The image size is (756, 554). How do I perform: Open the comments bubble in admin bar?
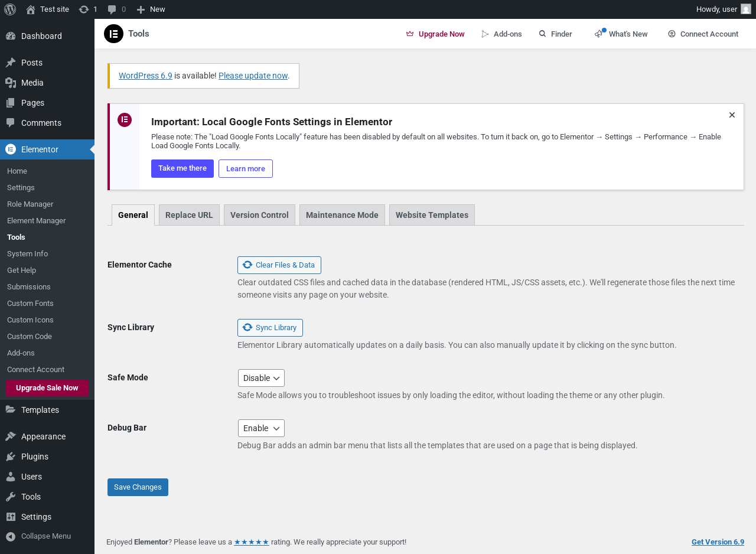[112, 9]
